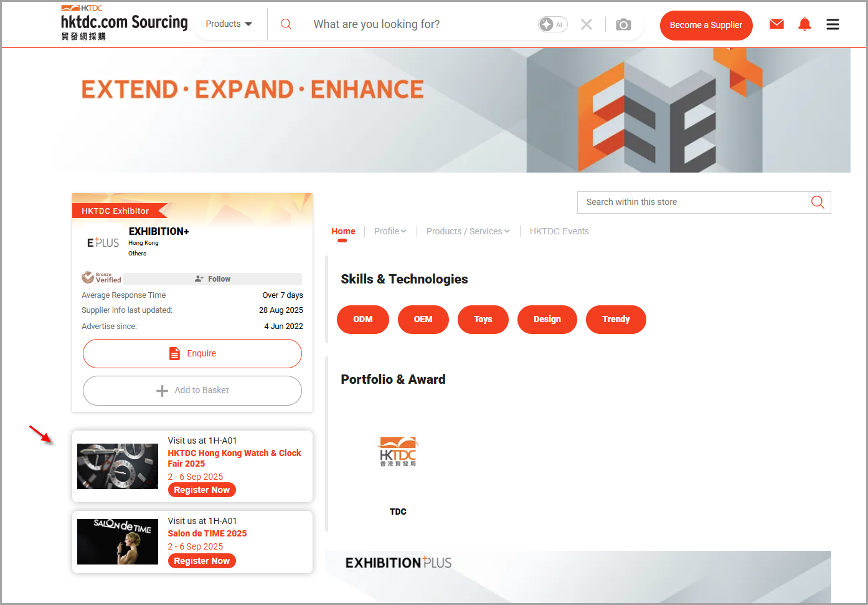Register Now for Salon de TIME 2025
This screenshot has width=868, height=605.
[x=202, y=561]
